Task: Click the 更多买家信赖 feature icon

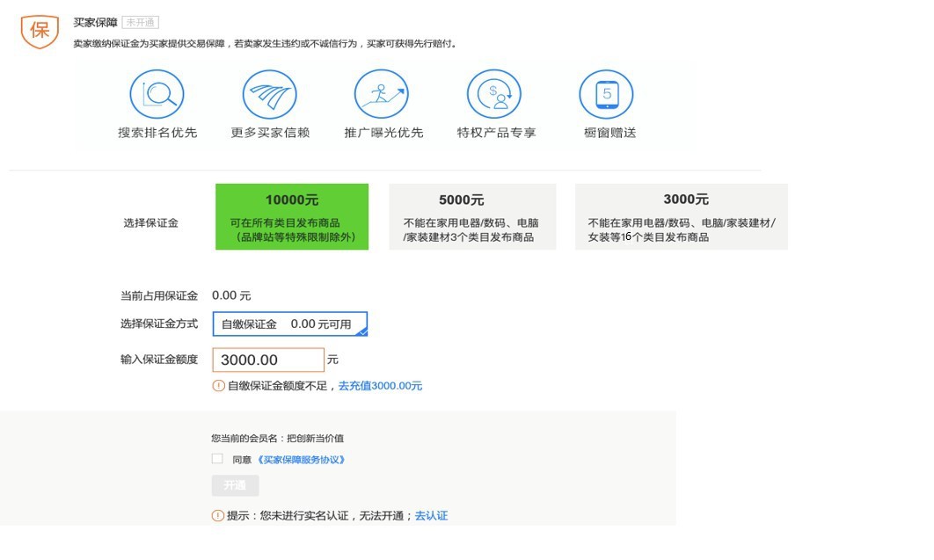Action: click(268, 92)
